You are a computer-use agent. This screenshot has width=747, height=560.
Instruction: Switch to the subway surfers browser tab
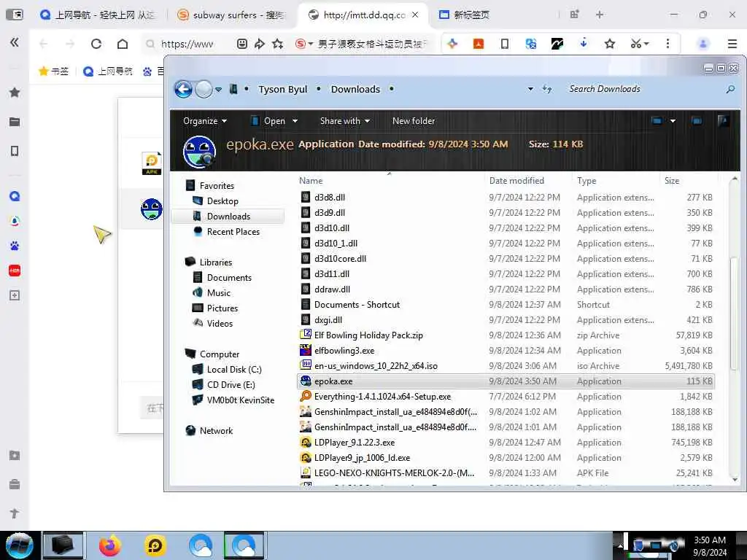click(231, 15)
